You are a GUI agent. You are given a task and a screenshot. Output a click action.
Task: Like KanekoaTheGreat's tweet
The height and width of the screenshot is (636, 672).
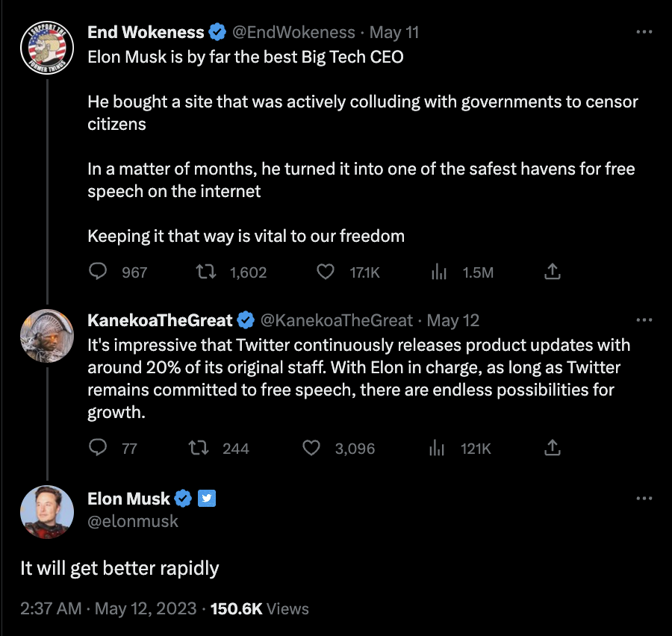click(x=311, y=448)
